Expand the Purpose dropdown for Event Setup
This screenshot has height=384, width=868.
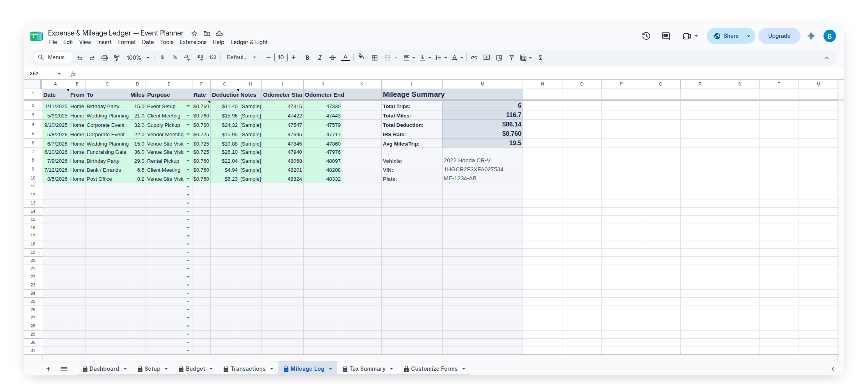coord(188,106)
